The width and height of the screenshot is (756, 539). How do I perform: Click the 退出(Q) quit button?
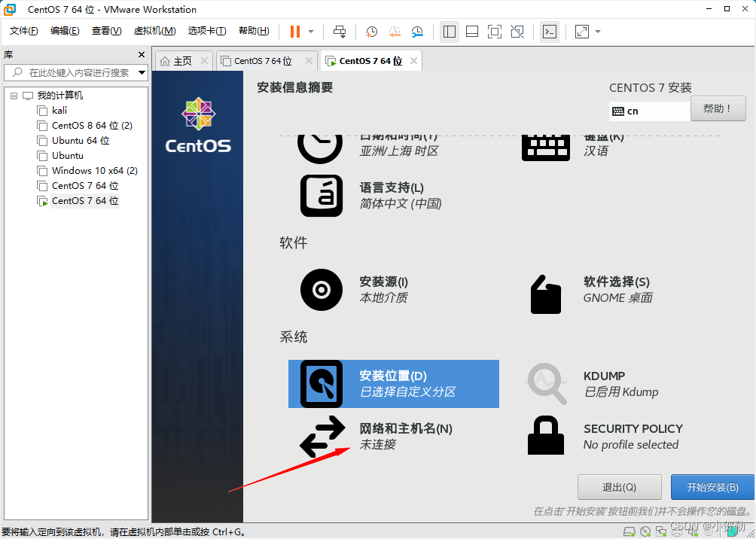(620, 487)
